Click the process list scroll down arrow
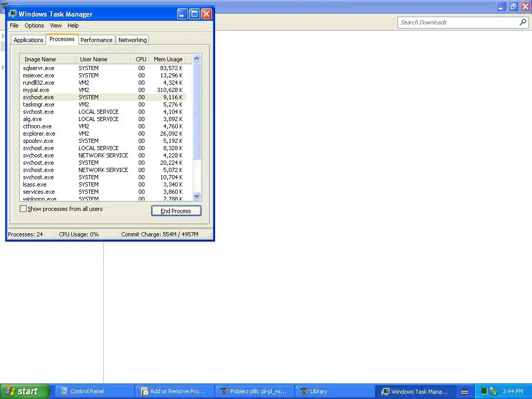 tap(196, 196)
